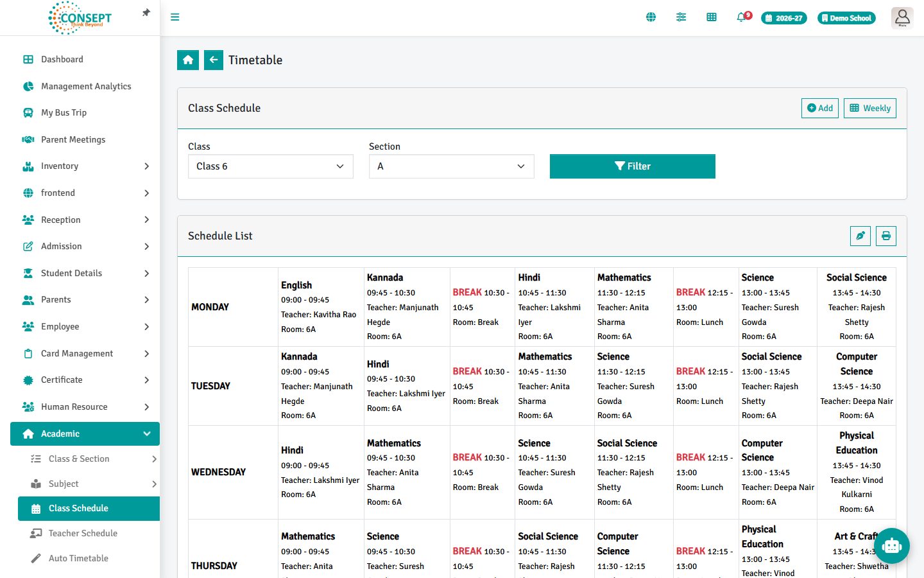
Task: Open the Employee sidebar item
Action: point(85,326)
